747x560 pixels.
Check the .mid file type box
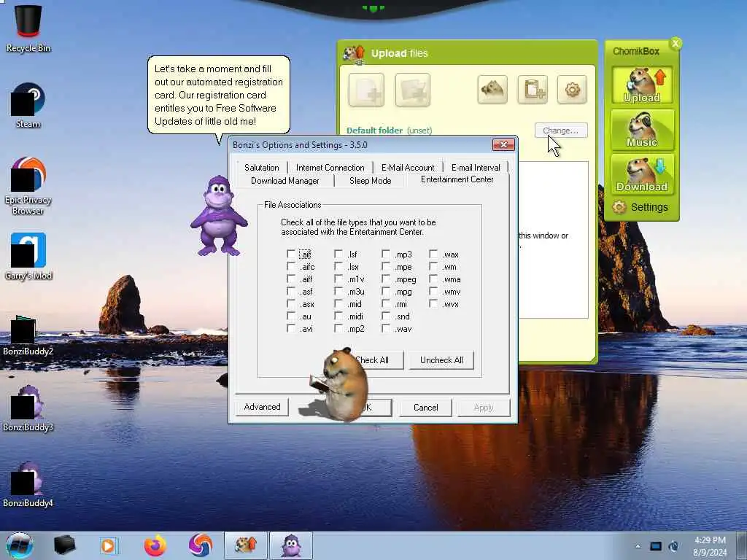[x=338, y=304]
